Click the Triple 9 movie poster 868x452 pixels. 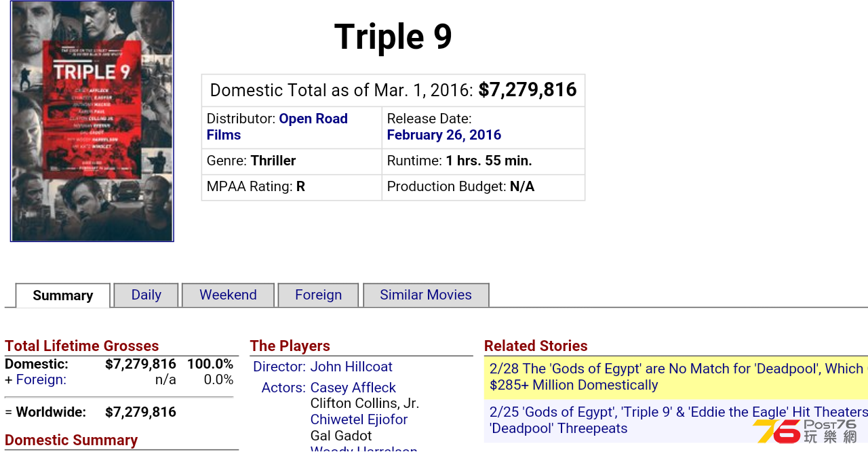point(92,121)
